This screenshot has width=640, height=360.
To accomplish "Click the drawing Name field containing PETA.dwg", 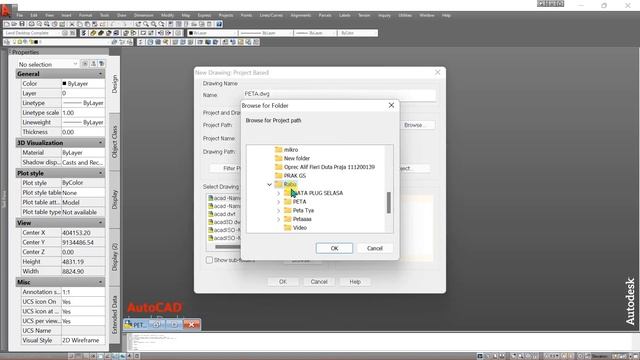I will 339,94.
